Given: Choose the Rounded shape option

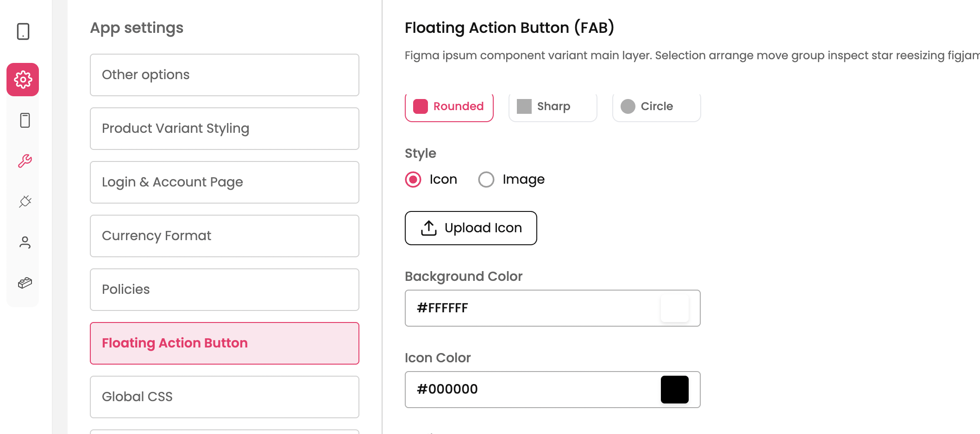Looking at the screenshot, I should [x=449, y=107].
